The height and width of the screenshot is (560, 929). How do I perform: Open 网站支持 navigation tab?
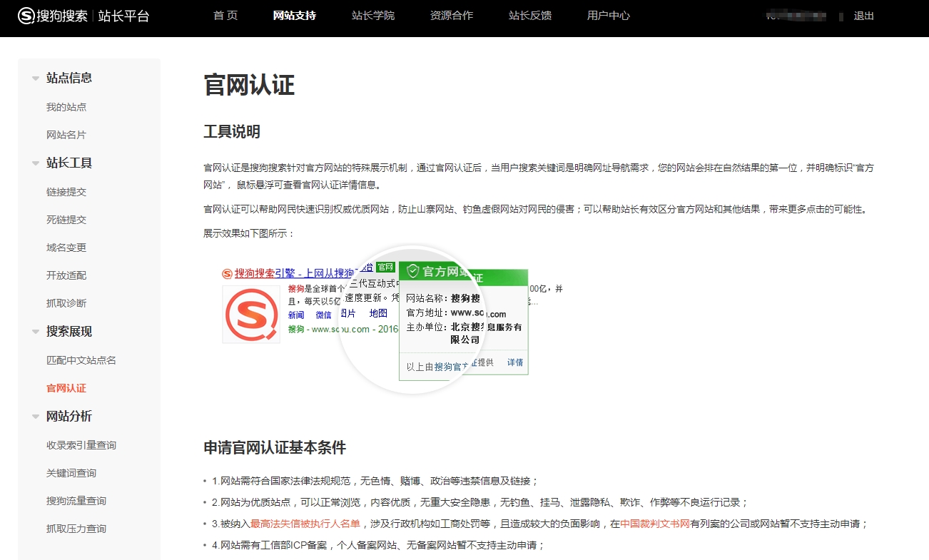pos(295,15)
